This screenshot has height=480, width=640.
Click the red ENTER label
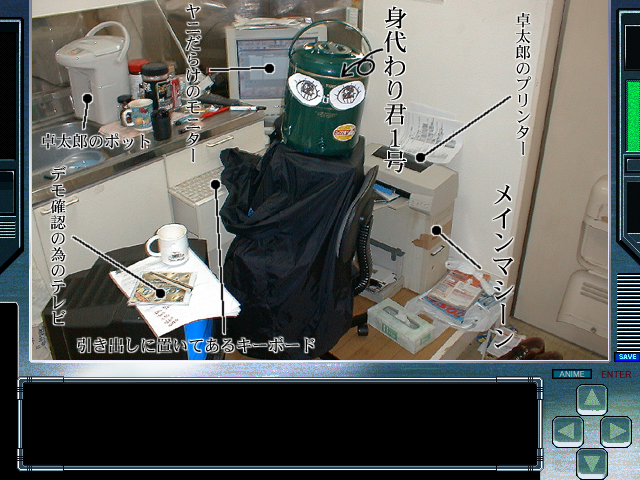(615, 374)
